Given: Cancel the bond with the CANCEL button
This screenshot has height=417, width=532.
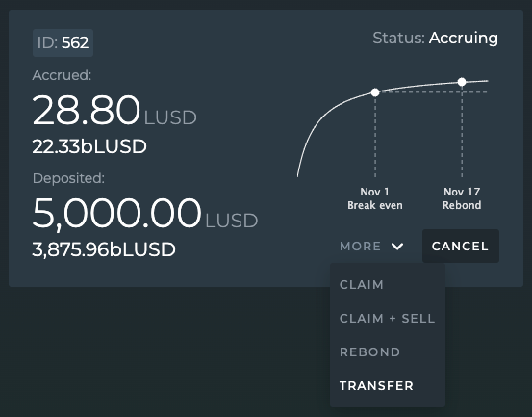Looking at the screenshot, I should (461, 246).
